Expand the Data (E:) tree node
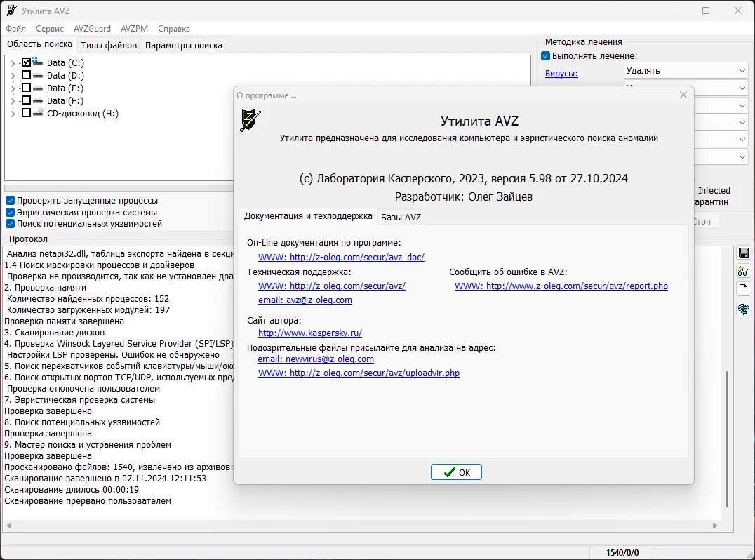 [13, 88]
